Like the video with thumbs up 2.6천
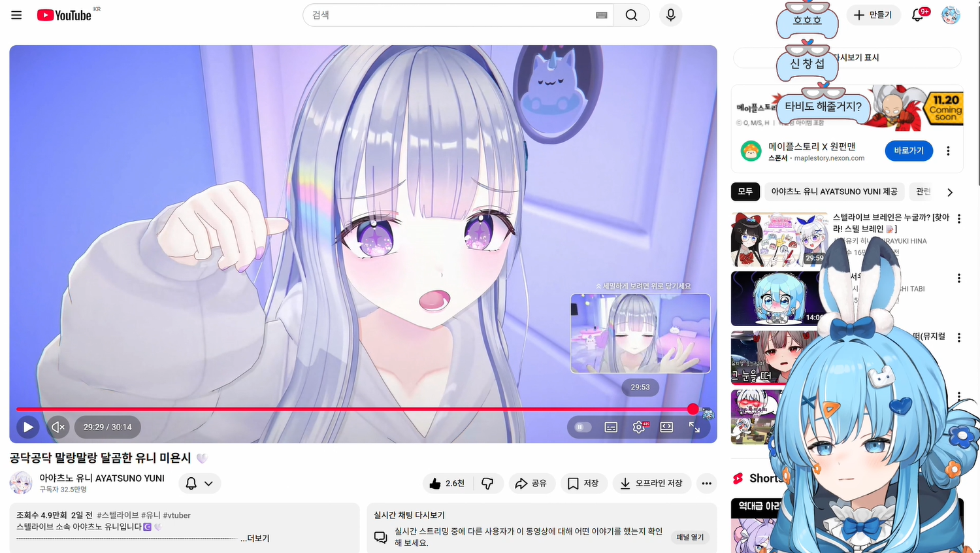980x553 pixels. pos(448,483)
